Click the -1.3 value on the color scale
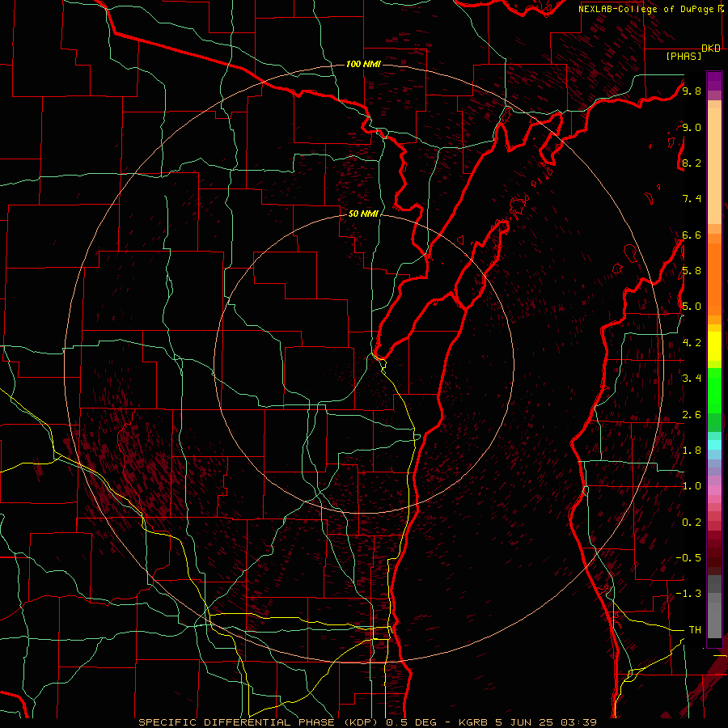728x728 pixels. point(688,594)
